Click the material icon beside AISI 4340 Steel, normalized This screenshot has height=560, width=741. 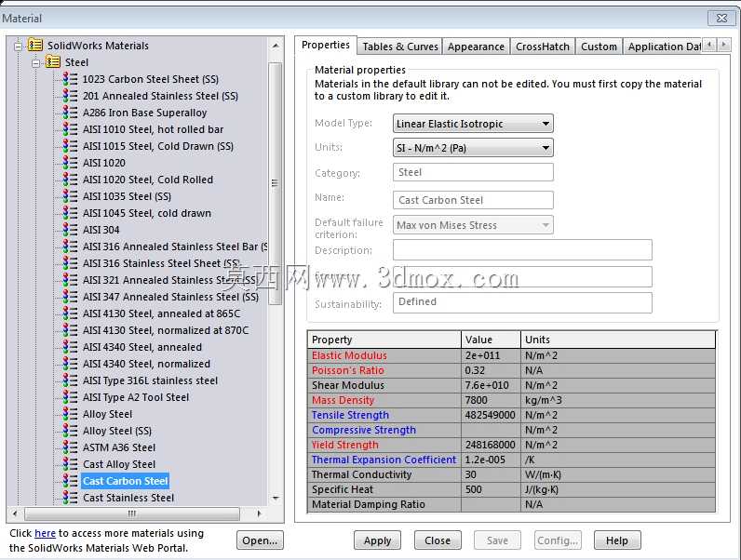click(x=71, y=364)
